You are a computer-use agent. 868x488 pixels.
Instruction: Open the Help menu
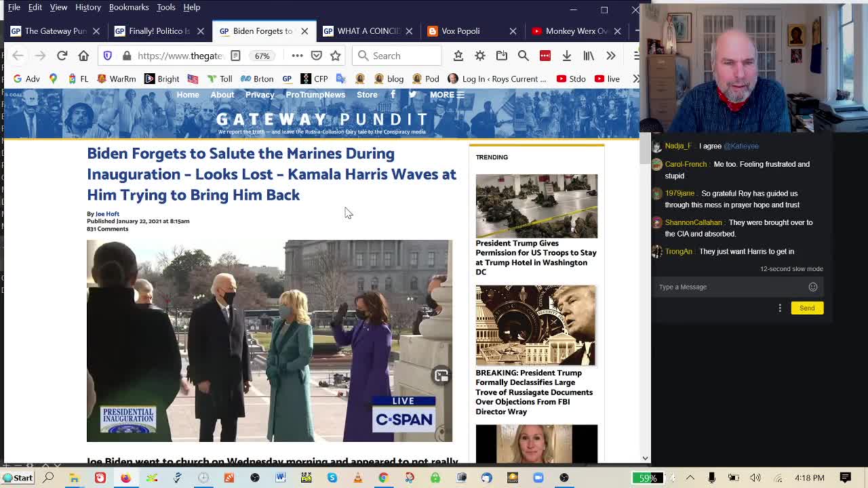(192, 7)
